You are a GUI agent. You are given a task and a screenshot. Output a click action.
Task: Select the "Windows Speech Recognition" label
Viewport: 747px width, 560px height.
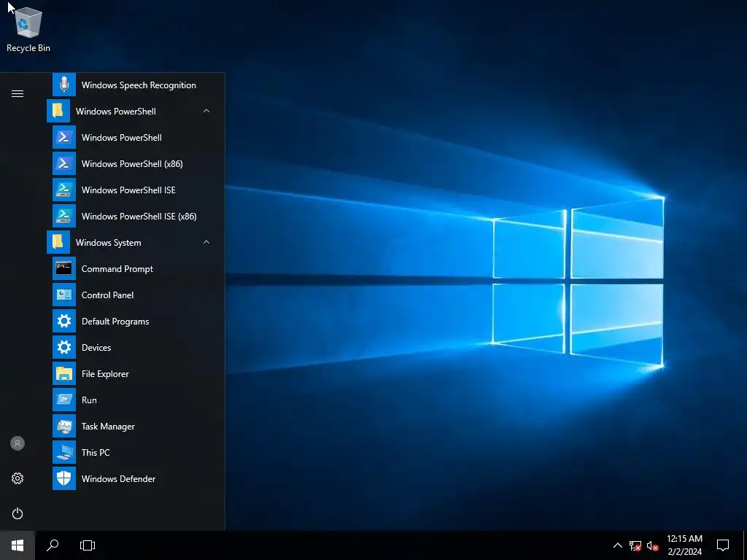point(139,85)
